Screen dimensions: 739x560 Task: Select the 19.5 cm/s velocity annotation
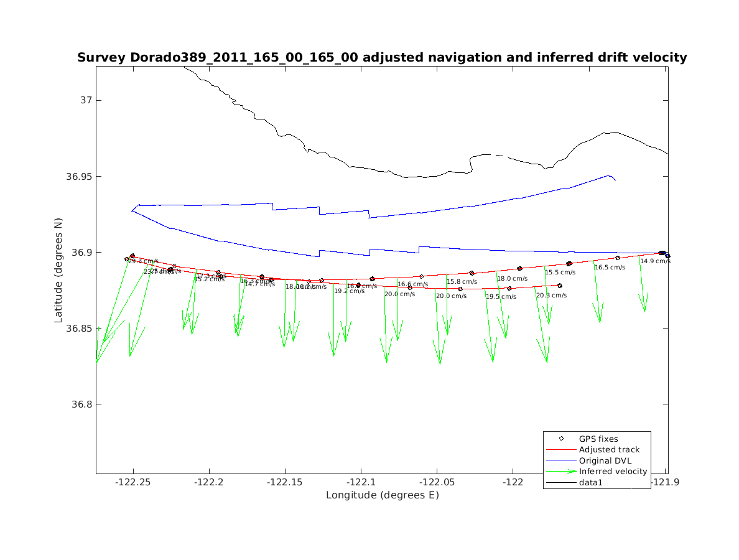click(501, 297)
